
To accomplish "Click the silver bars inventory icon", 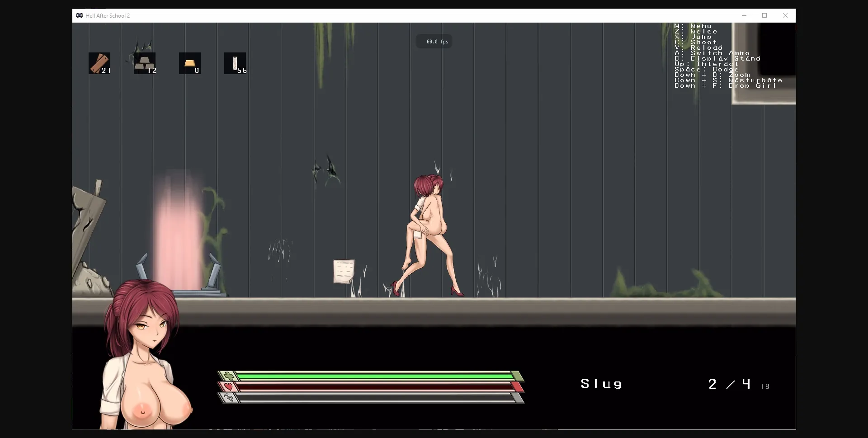I will [144, 63].
